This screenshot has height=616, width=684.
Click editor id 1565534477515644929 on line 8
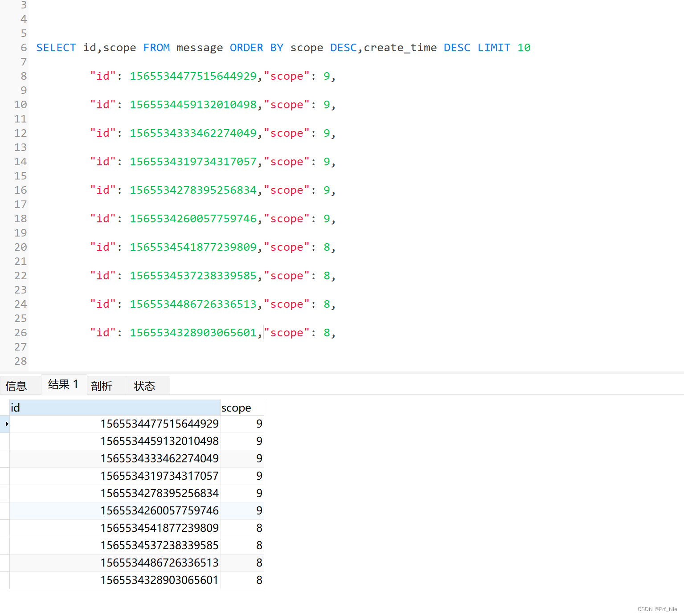(x=193, y=76)
